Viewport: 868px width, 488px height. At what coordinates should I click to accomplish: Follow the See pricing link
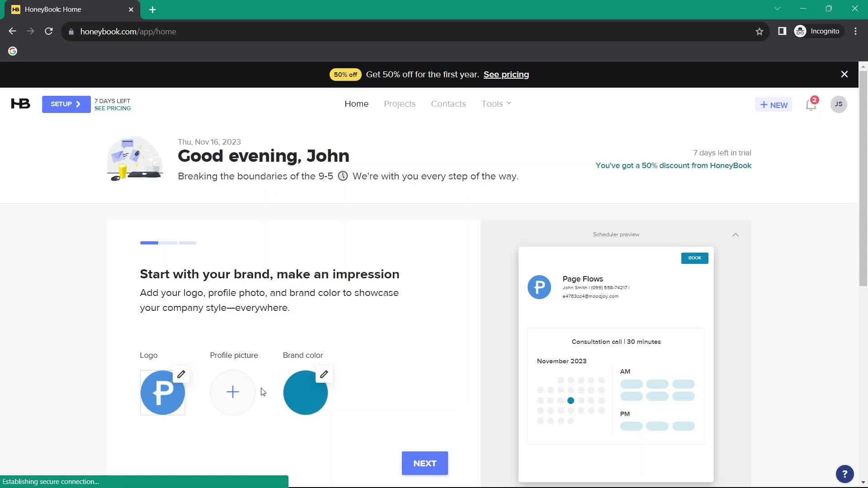click(506, 75)
